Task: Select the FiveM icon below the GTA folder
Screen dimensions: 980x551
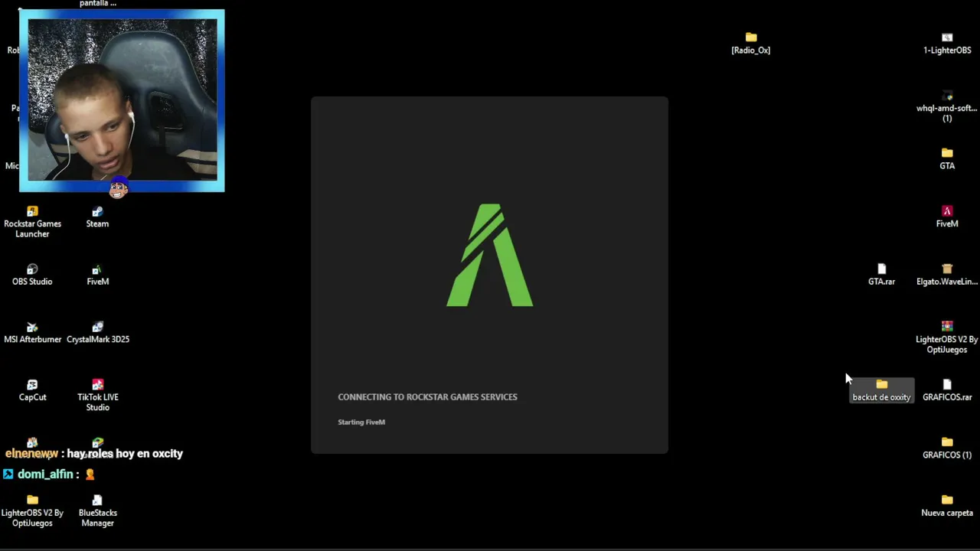Action: 947,217
